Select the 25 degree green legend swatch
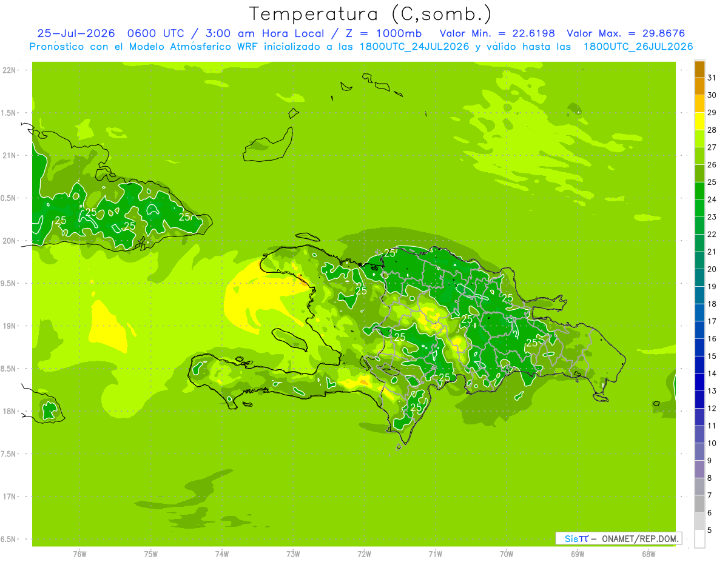 699,173
